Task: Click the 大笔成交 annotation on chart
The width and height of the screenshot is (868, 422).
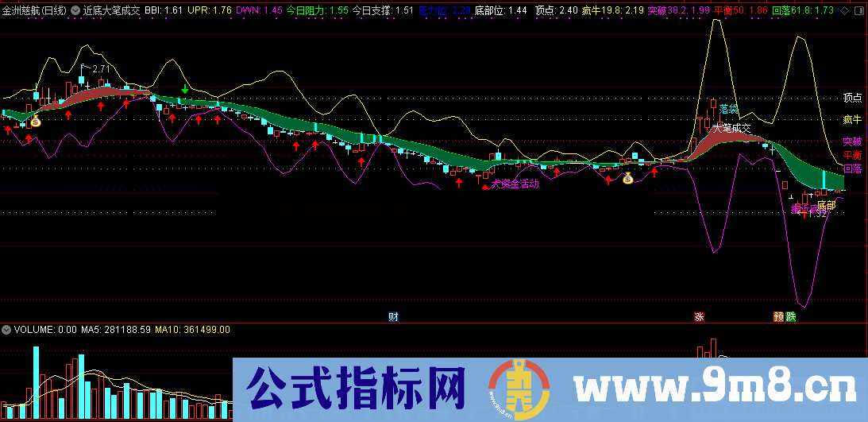Action: (x=731, y=129)
